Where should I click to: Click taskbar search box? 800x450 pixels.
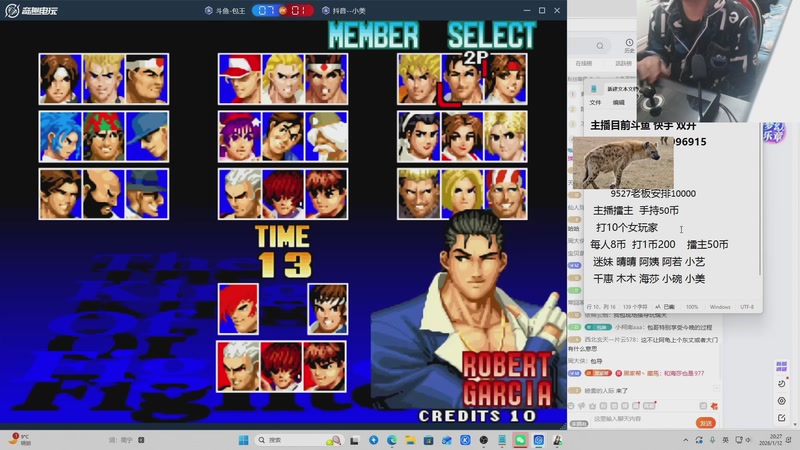point(298,440)
